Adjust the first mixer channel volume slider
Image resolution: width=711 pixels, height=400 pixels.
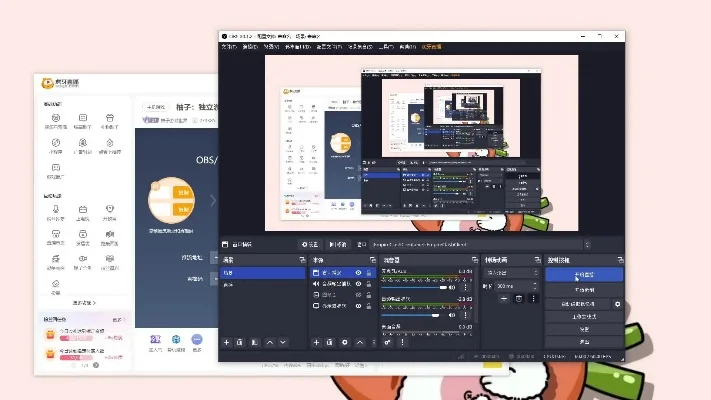[414, 288]
